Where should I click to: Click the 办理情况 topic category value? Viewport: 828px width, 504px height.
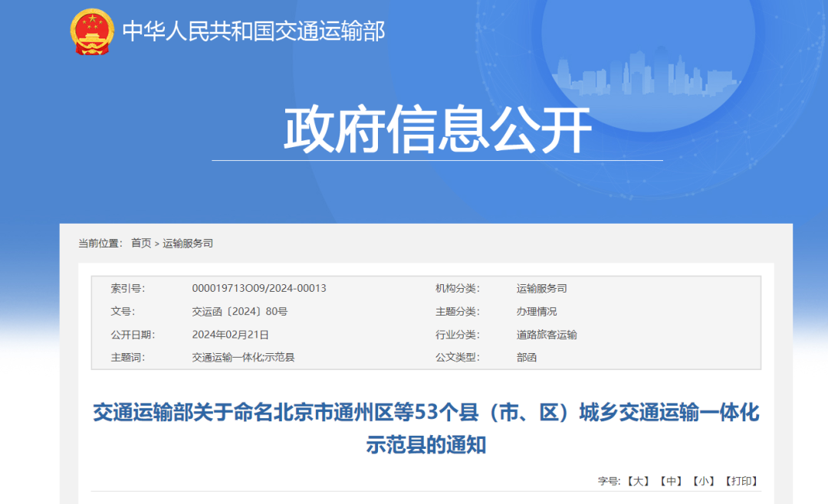[537, 312]
